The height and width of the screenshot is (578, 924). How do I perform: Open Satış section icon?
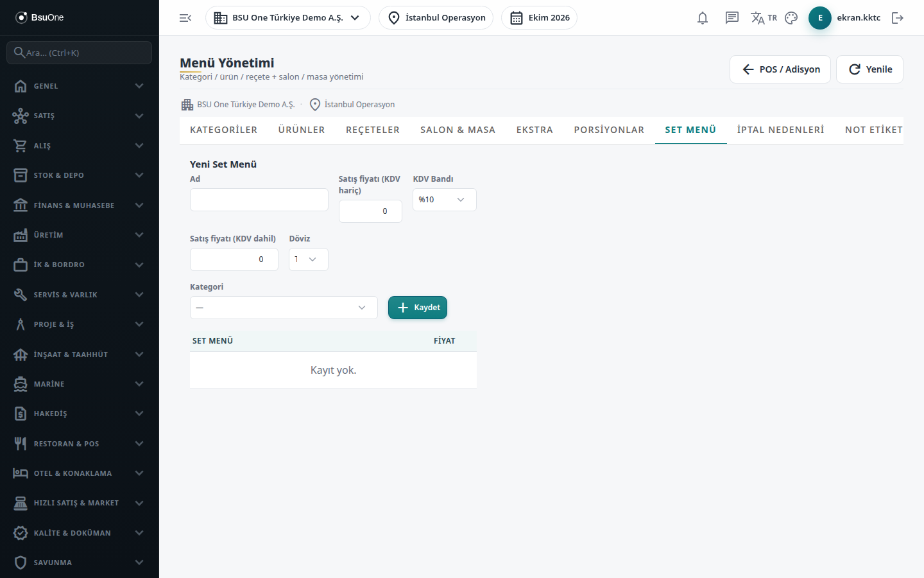point(21,116)
